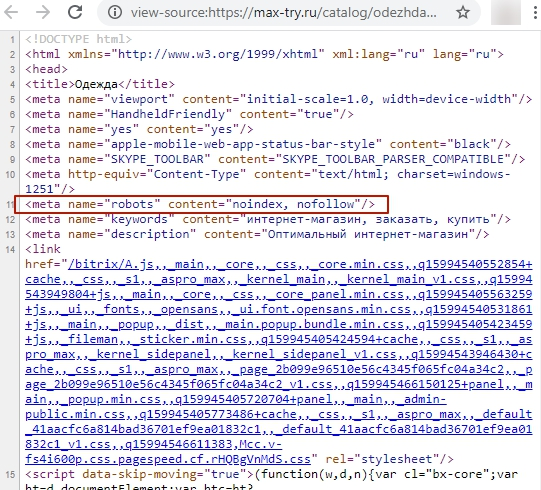Click the noindex, nofollow content value
541x490 pixels.
pos(293,204)
